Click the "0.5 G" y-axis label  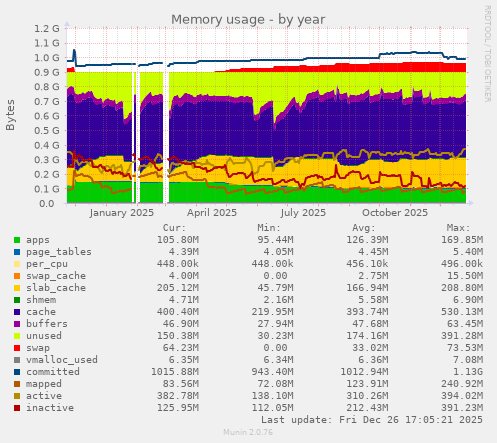[x=47, y=131]
